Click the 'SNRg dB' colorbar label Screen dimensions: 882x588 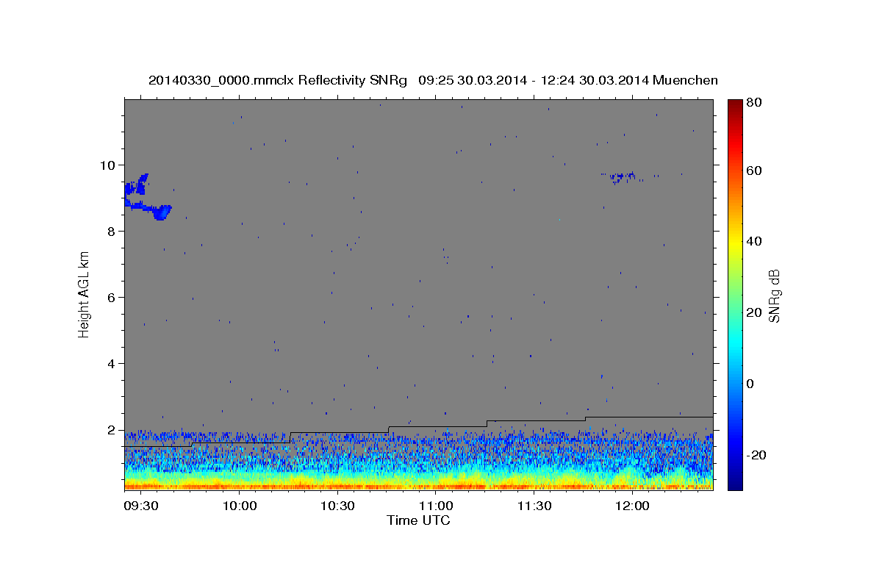tap(774, 295)
